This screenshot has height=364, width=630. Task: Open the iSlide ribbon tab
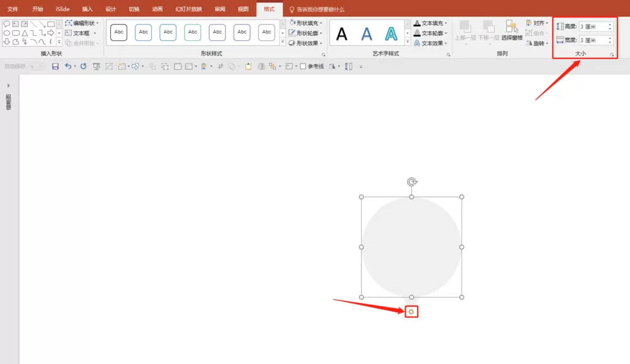pos(62,9)
